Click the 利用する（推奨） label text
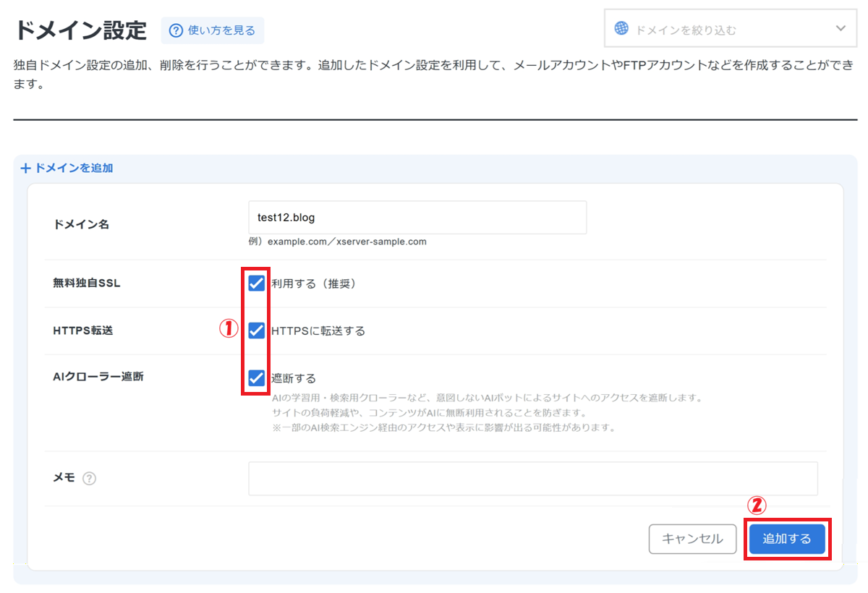 314,283
